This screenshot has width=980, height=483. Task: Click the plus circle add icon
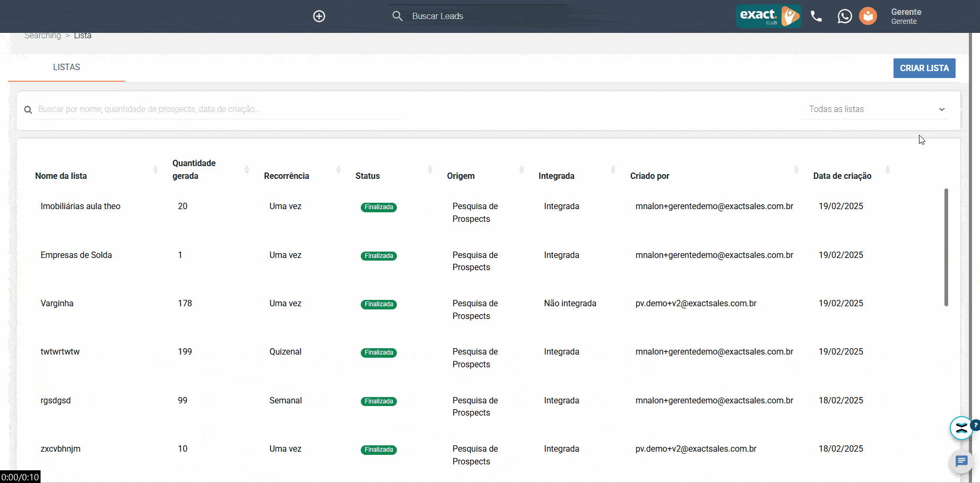click(x=319, y=16)
